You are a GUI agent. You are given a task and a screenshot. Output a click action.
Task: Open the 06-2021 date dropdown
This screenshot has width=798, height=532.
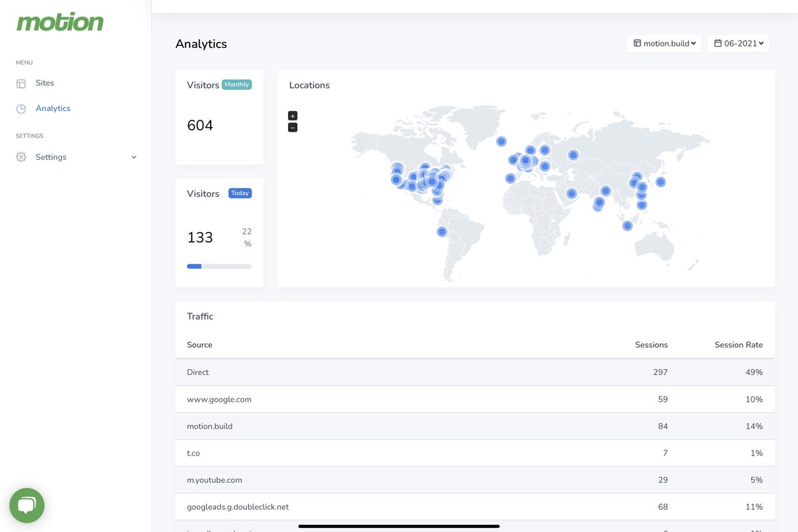(738, 43)
